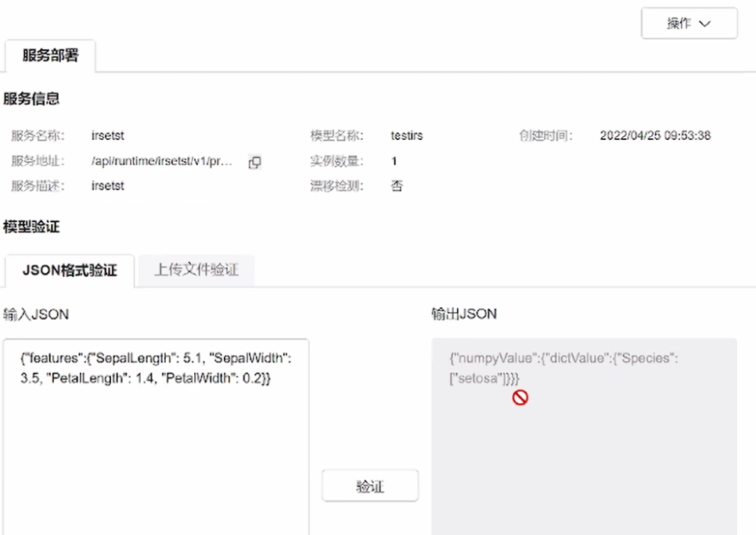Screen dimensions: 756x535
Task: Click the truncated /api/runtime/irsetst service address
Action: click(x=162, y=161)
